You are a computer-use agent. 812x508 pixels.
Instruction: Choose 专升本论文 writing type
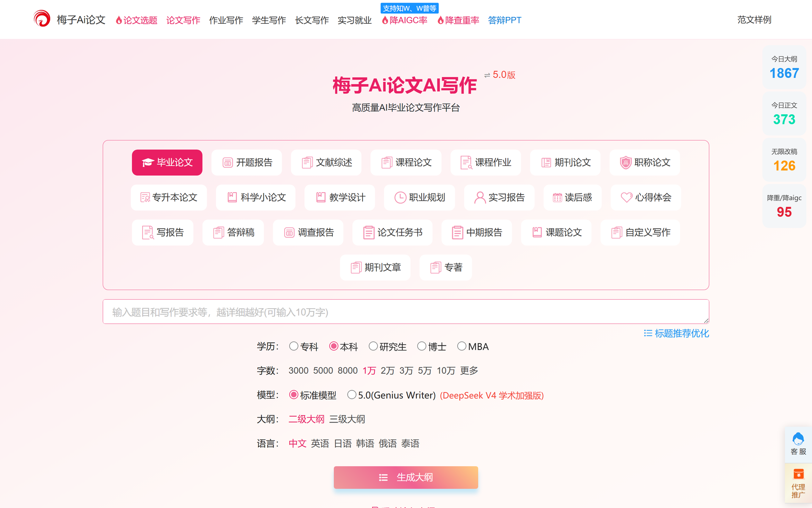pyautogui.click(x=169, y=197)
